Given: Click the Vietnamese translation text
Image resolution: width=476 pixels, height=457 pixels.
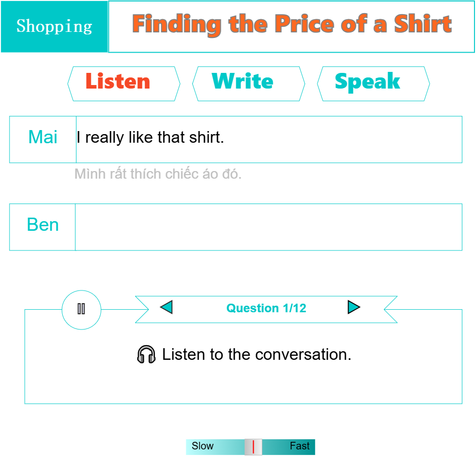Looking at the screenshot, I should click(158, 174).
